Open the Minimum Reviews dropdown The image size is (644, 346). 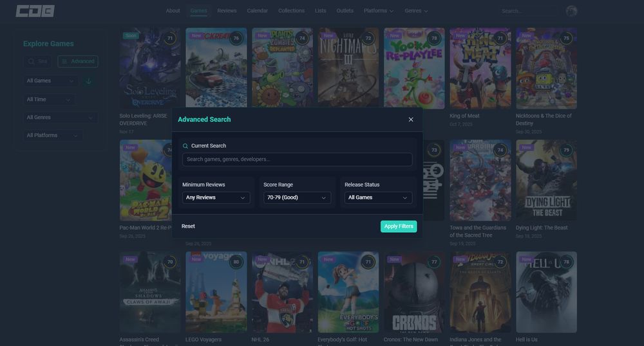pyautogui.click(x=216, y=197)
